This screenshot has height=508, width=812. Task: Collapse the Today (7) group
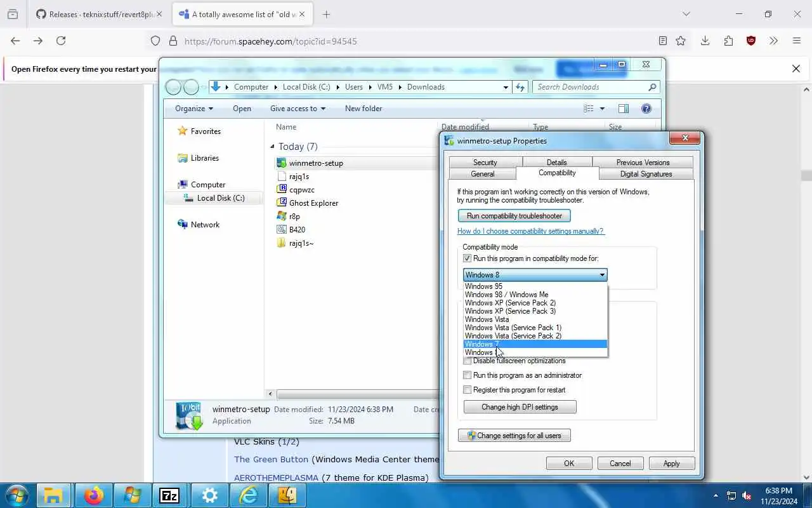pyautogui.click(x=273, y=147)
